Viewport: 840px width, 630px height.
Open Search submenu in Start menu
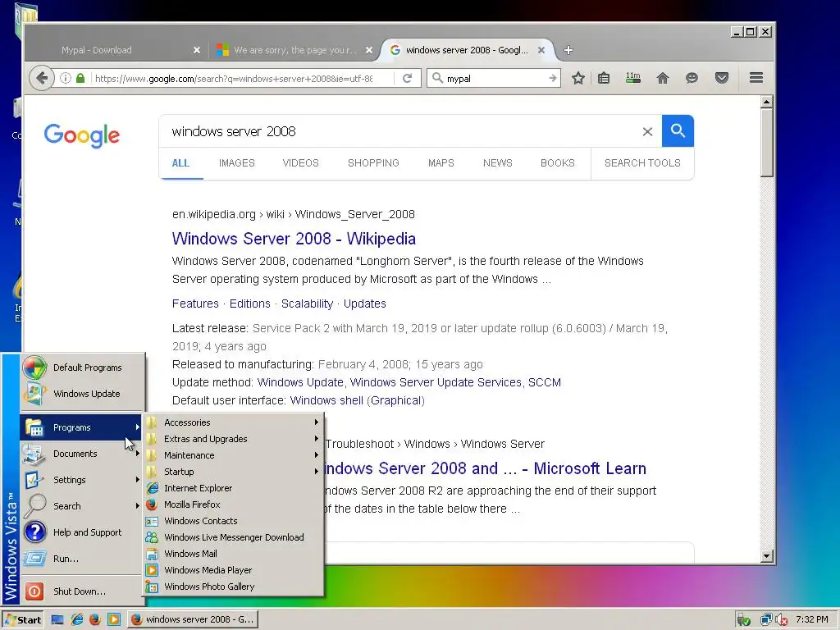pyautogui.click(x=81, y=506)
